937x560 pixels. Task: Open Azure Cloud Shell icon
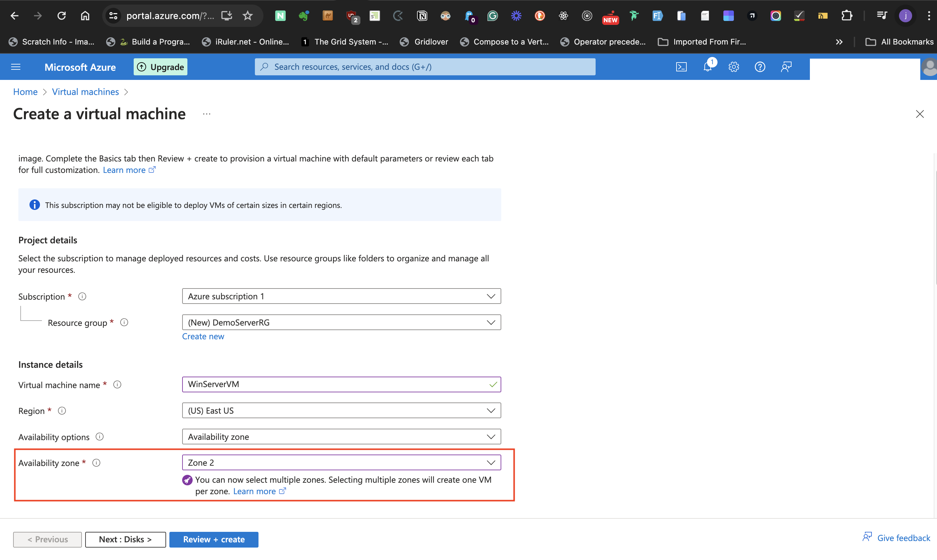pos(681,67)
